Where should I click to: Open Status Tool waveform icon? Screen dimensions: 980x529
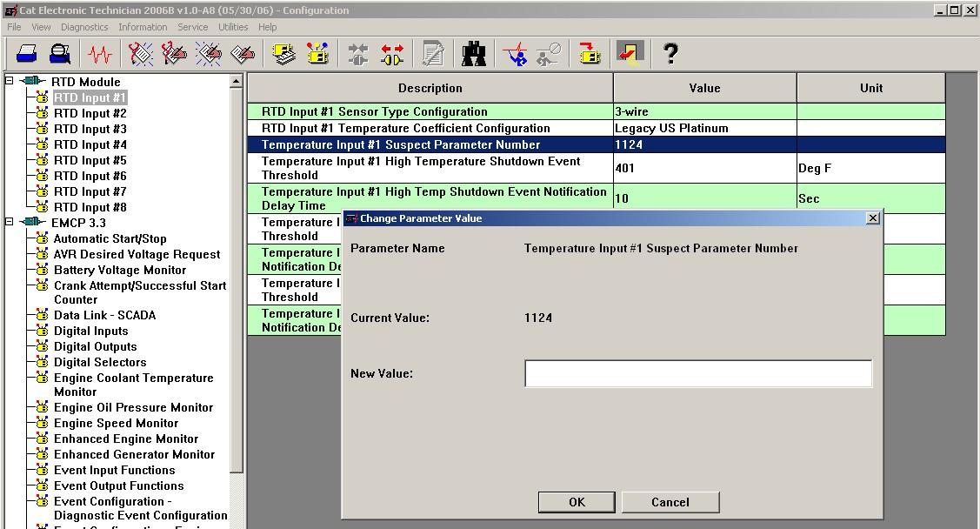[100, 54]
